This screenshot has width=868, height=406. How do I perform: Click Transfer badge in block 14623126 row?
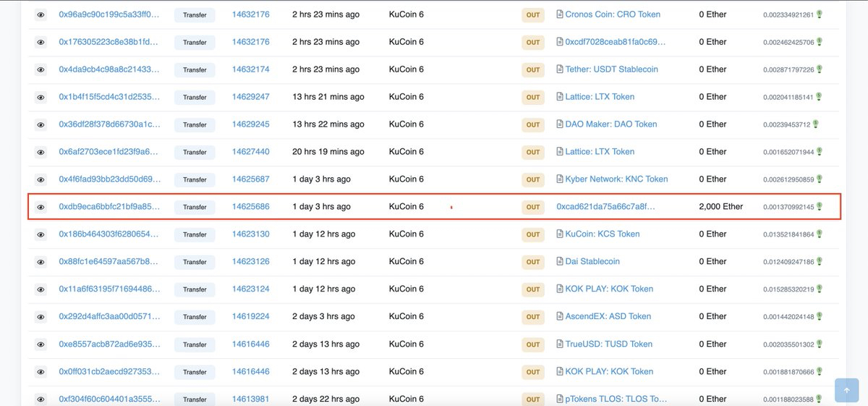195,263
